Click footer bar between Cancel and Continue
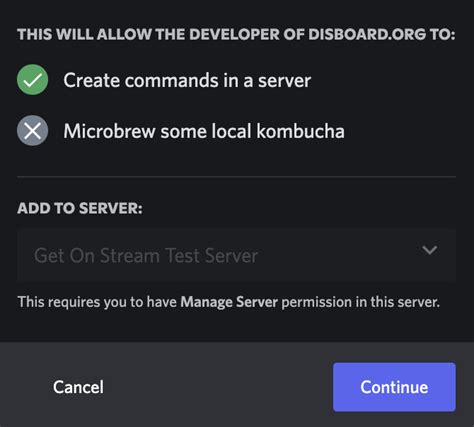Image resolution: width=474 pixels, height=427 pixels. click(218, 387)
